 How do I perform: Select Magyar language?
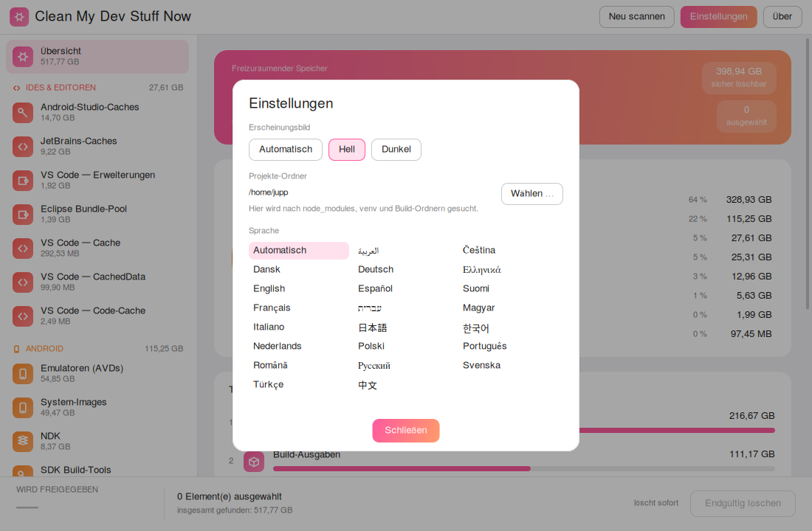[x=509, y=308]
